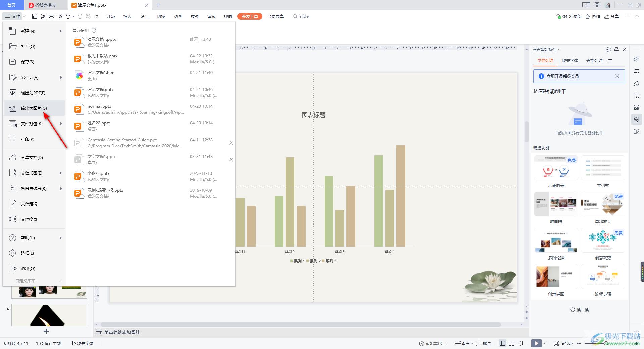Open recent file 极光下载站.pptx
The width and height of the screenshot is (644, 349).
[150, 59]
